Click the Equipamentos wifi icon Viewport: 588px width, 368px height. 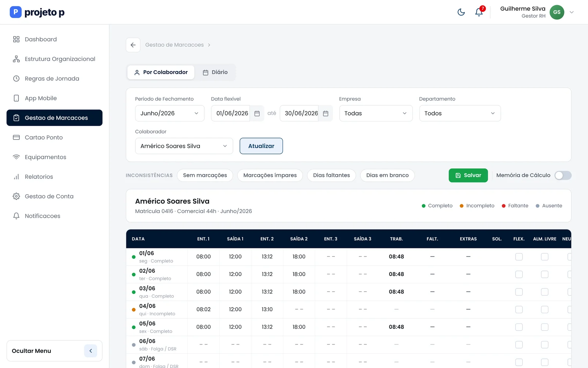pos(16,157)
